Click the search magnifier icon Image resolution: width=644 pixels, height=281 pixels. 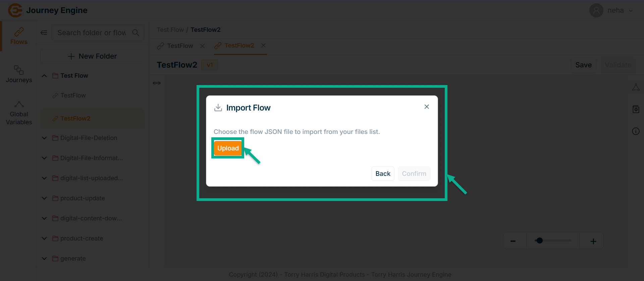point(136,33)
